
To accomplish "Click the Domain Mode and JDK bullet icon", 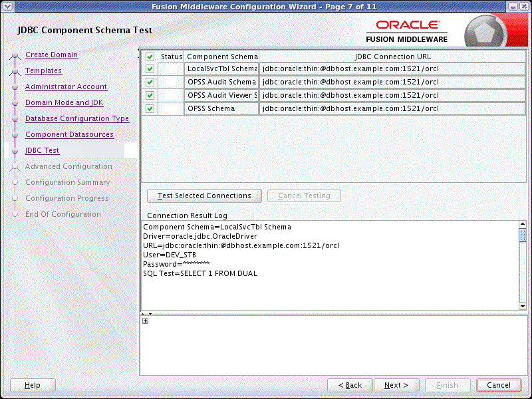I will coord(15,103).
